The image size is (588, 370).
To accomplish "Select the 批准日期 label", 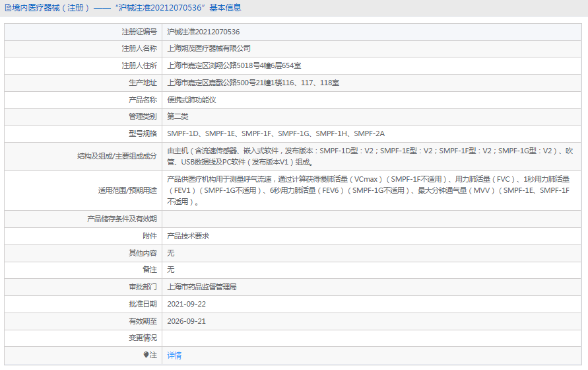I will pos(143,305).
